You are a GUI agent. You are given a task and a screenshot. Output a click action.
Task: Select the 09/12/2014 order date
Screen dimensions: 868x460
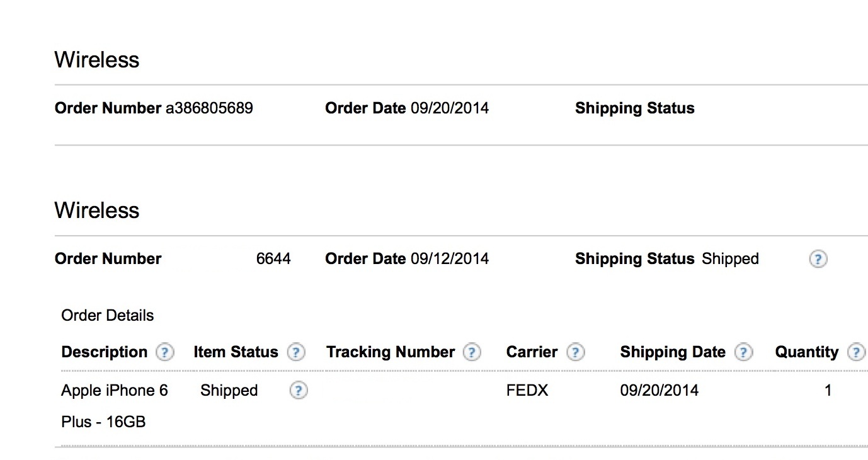(x=450, y=259)
